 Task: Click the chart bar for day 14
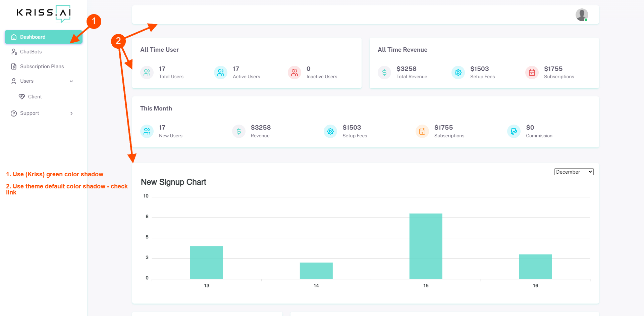tap(316, 271)
